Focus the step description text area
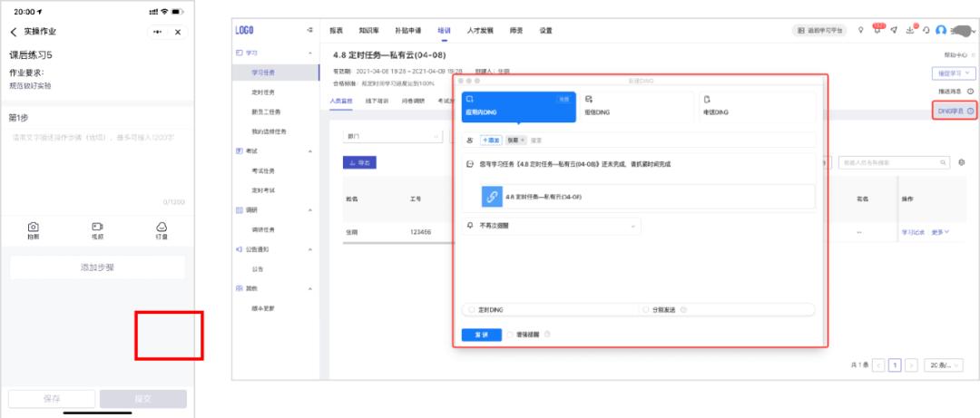 pyautogui.click(x=97, y=168)
